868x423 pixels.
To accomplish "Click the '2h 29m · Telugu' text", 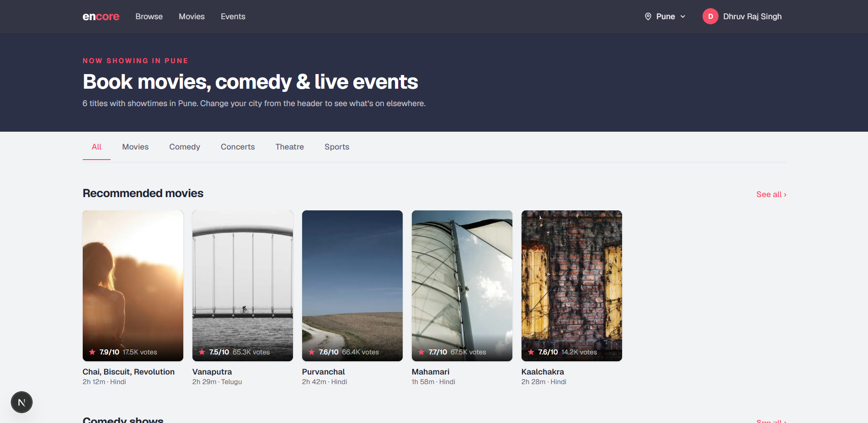I will tap(217, 382).
